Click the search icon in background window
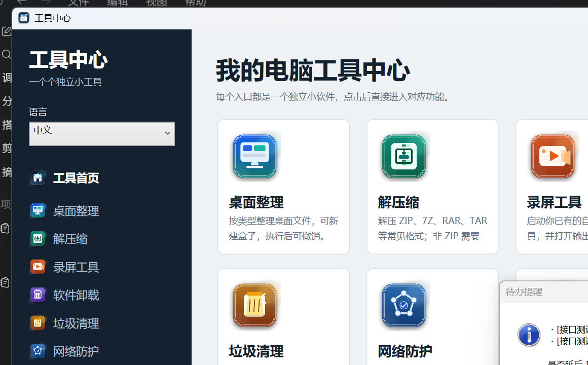This screenshot has height=365, width=588. coord(7,54)
